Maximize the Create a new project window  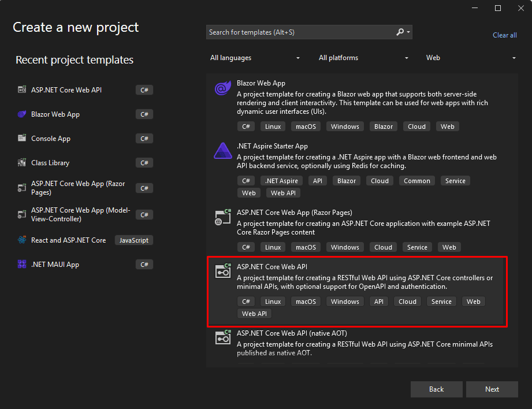tap(498, 8)
